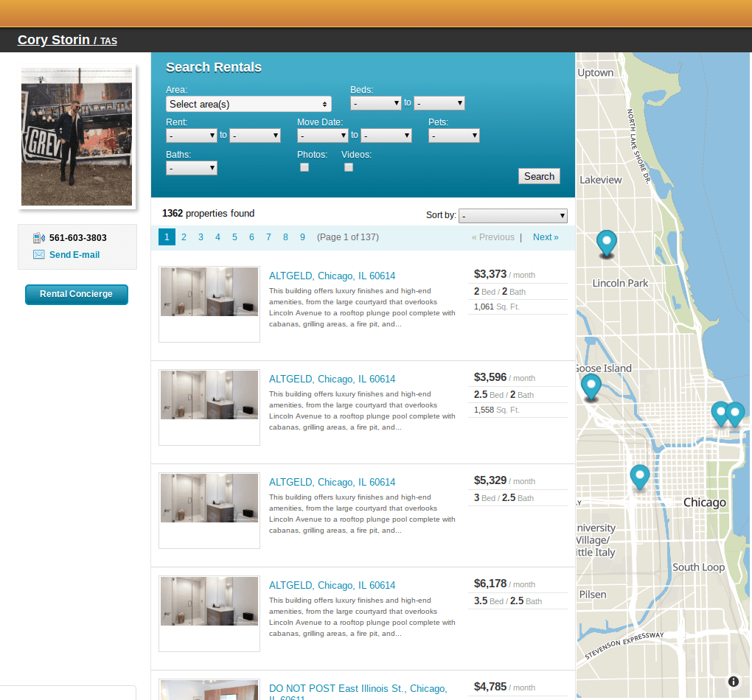
Task: Toggle the Videos checkbox
Action: (x=349, y=167)
